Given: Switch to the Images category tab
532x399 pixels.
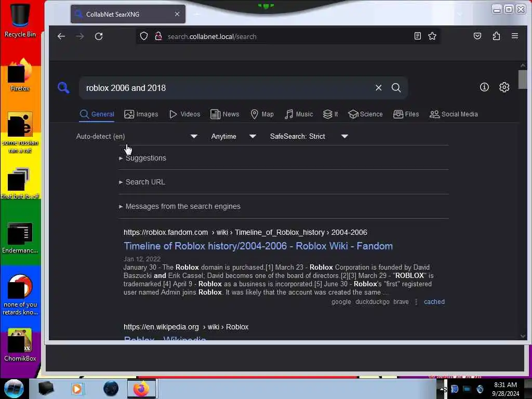Looking at the screenshot, I should tap(141, 114).
